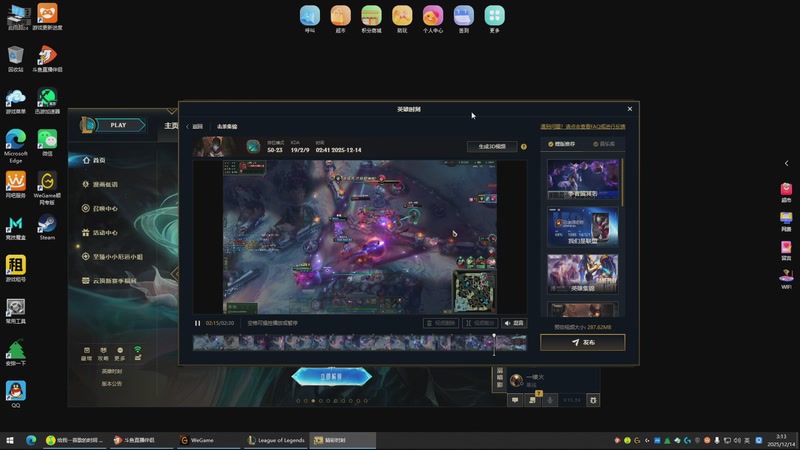
Task: Click the video delete button
Action: pos(440,323)
